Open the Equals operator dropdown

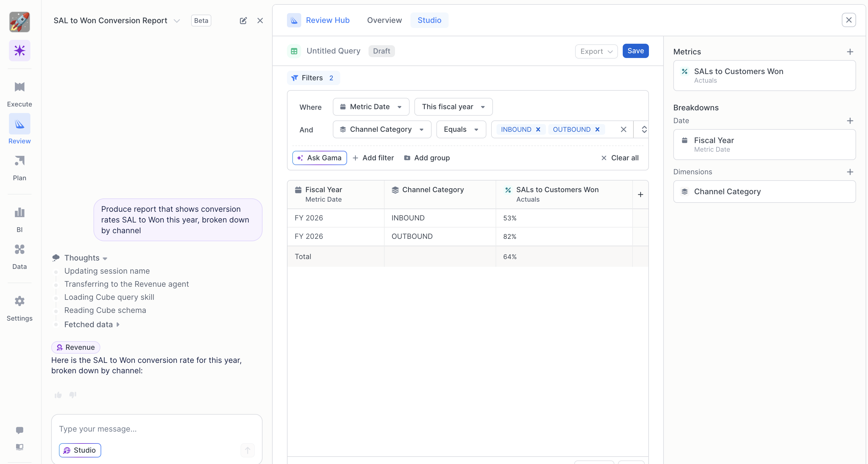461,129
